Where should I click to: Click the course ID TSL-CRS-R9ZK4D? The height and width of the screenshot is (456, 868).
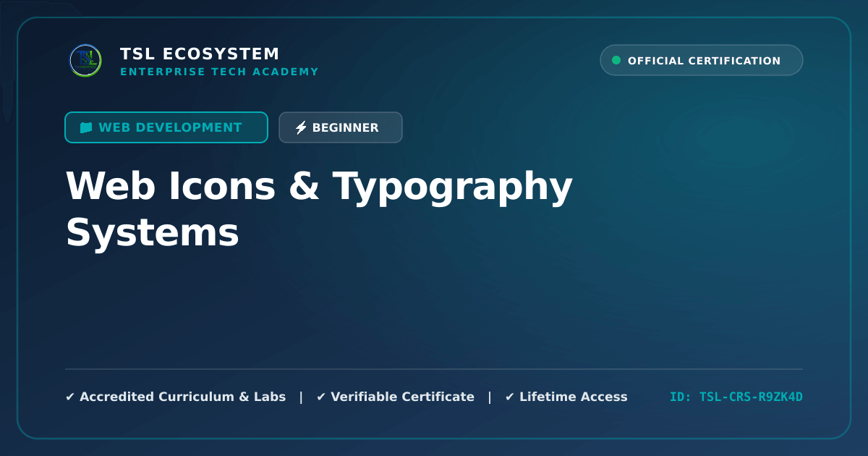click(736, 397)
